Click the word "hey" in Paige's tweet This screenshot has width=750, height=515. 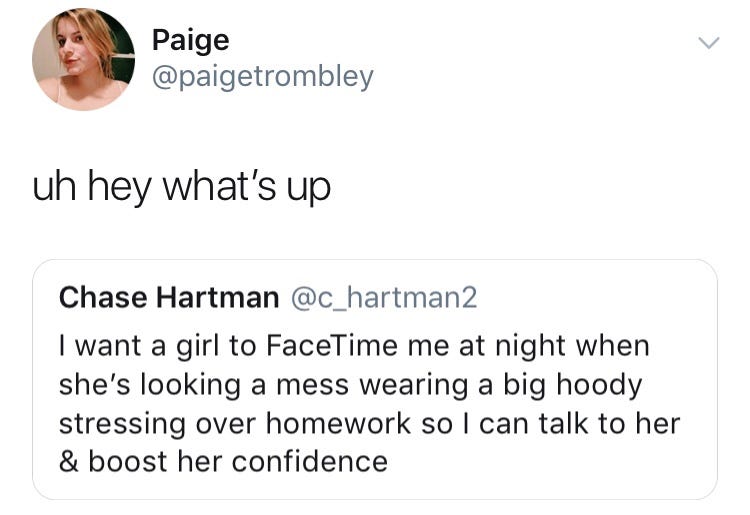[119, 188]
